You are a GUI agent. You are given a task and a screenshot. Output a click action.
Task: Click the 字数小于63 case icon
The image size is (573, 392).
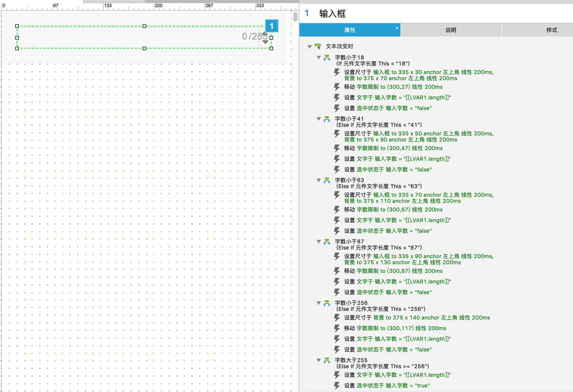[x=327, y=180]
